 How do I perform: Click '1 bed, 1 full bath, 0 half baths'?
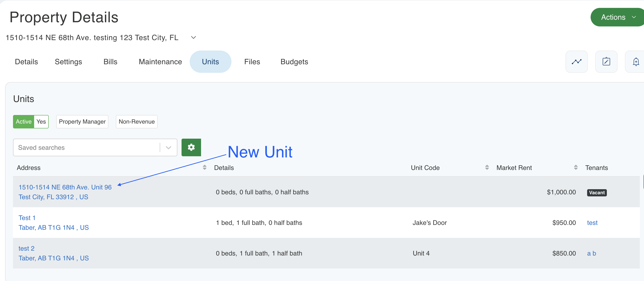tap(259, 223)
